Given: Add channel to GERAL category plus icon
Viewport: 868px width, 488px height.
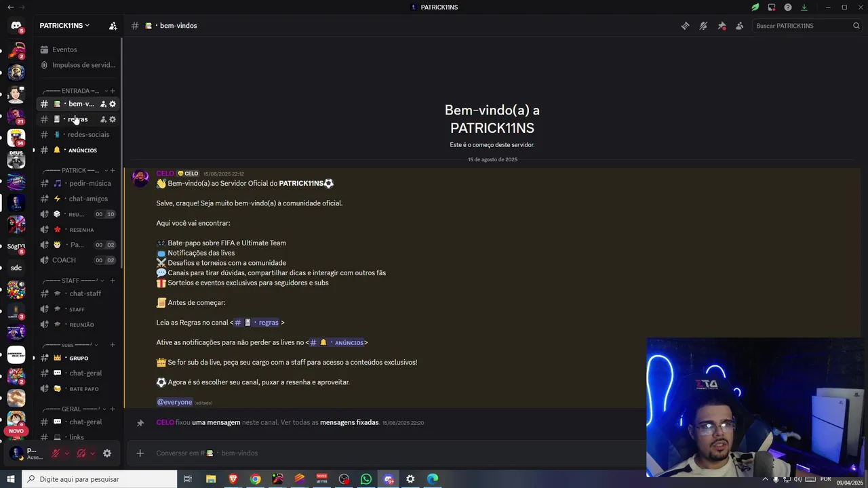Looking at the screenshot, I should (113, 409).
